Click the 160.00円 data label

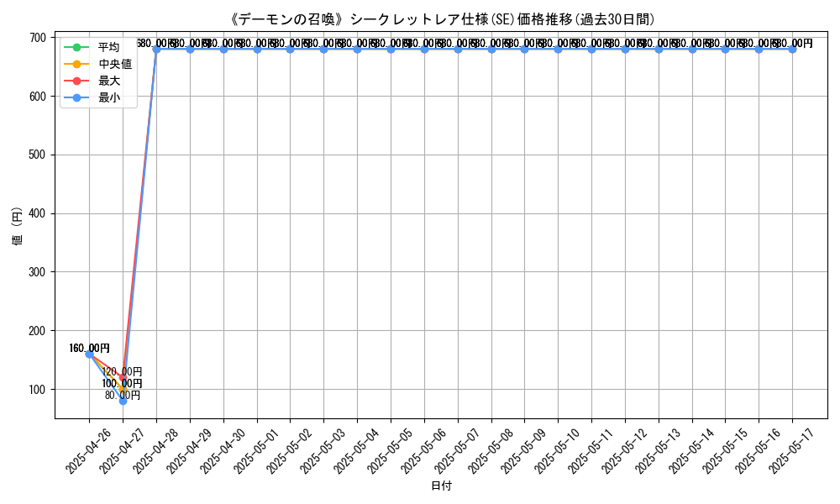[90, 348]
